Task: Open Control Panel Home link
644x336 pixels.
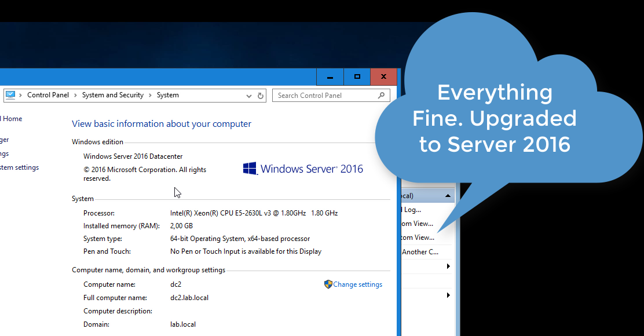Action: (x=11, y=119)
